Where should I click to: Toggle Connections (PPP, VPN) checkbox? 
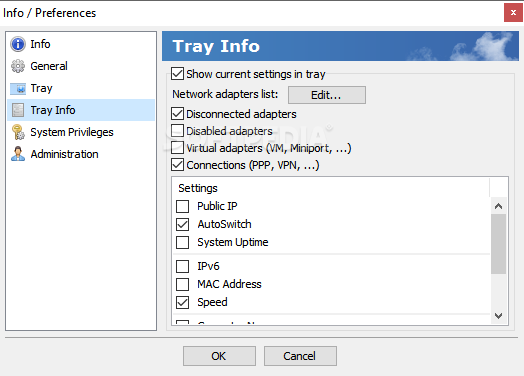177,164
